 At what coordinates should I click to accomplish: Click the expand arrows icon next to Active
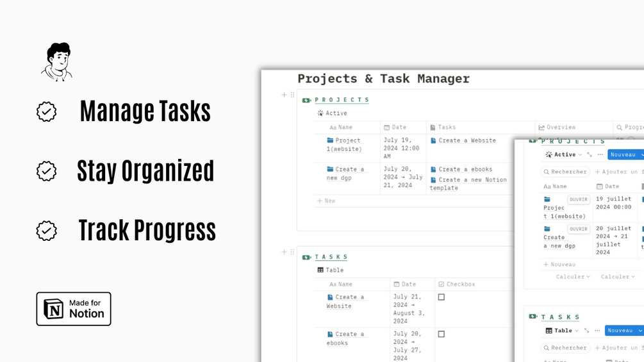pos(590,154)
